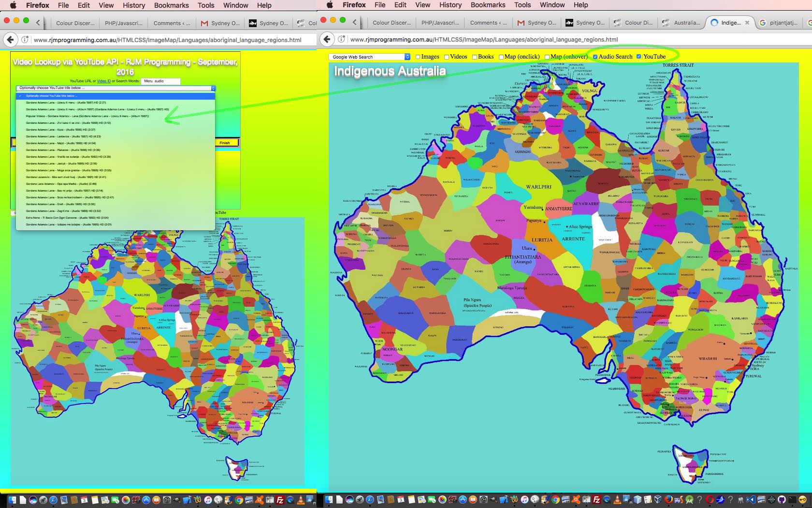Open FileZilla from the right dock
812x508 pixels.
click(596, 500)
